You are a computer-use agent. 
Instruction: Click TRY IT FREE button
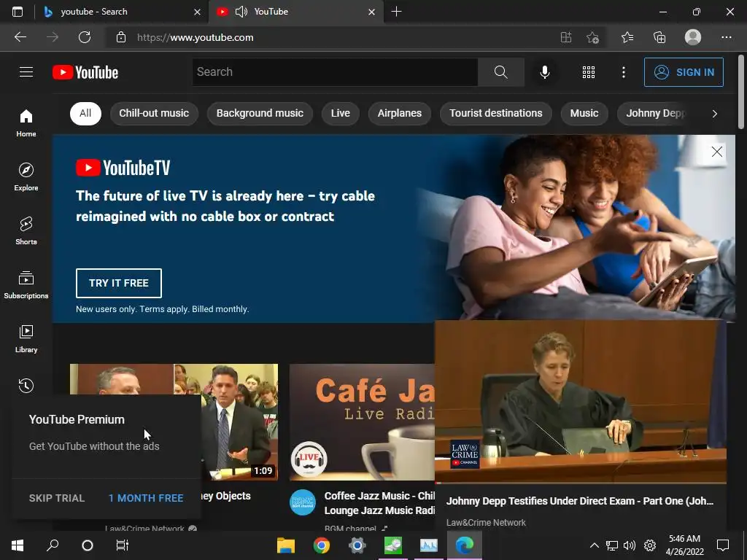click(119, 283)
